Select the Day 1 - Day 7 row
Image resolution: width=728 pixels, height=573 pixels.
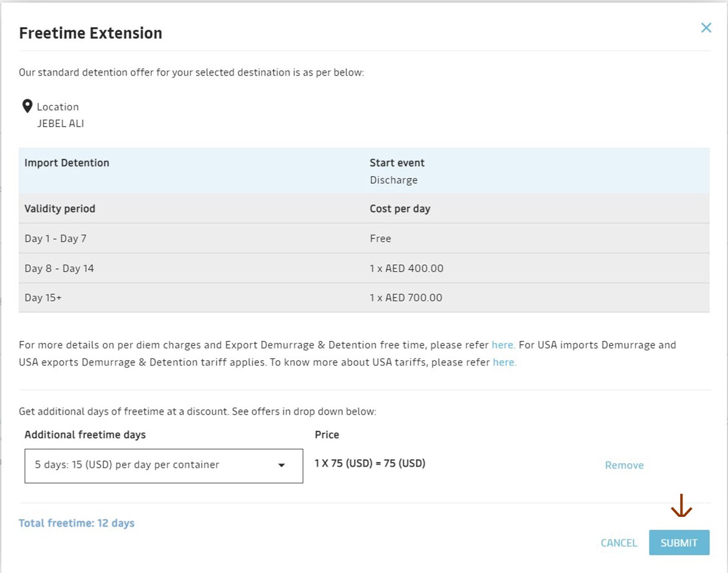(x=56, y=239)
